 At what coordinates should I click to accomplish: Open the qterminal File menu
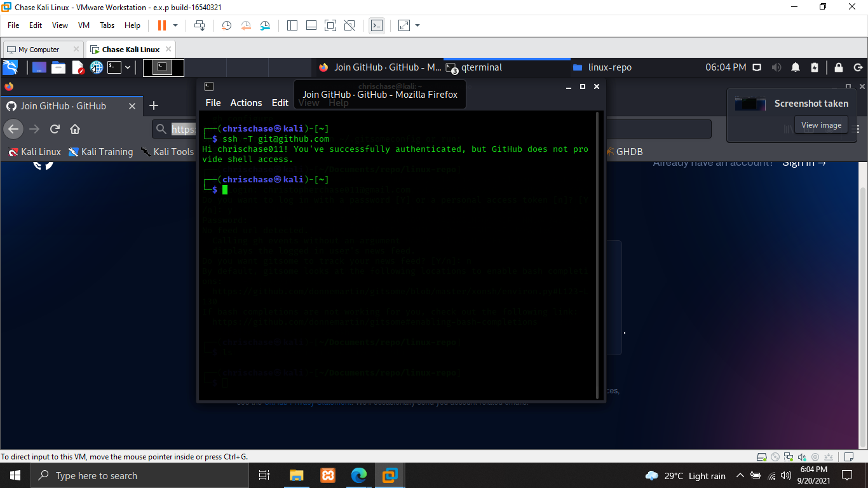pos(214,102)
